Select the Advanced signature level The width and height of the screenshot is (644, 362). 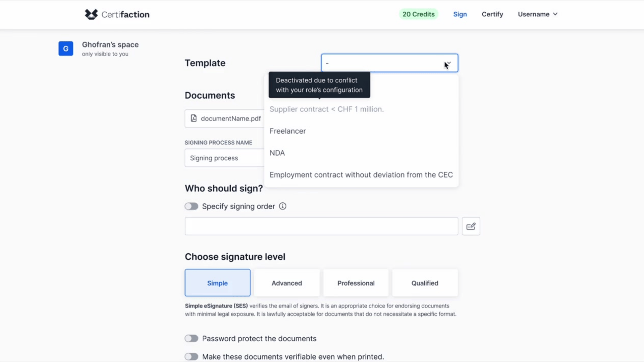click(x=286, y=283)
